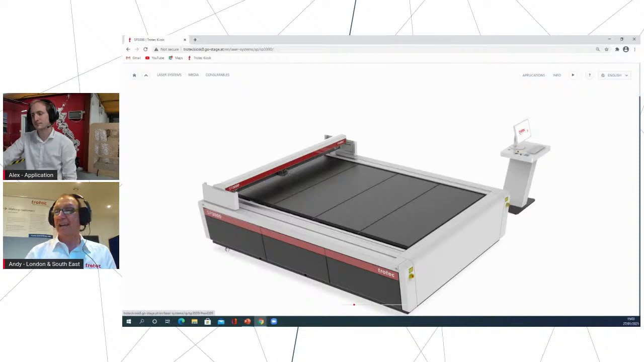Click the browser forward arrow
The height and width of the screenshot is (362, 644).
coord(137,49)
